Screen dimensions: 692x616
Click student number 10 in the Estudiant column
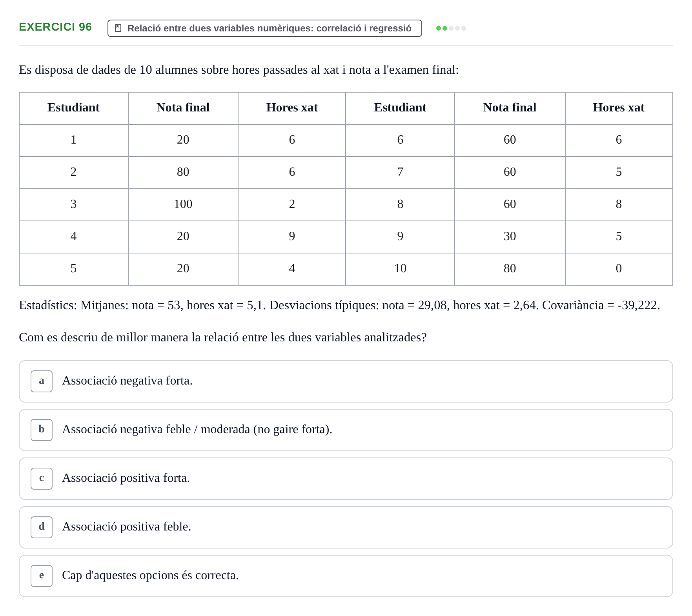[400, 269]
